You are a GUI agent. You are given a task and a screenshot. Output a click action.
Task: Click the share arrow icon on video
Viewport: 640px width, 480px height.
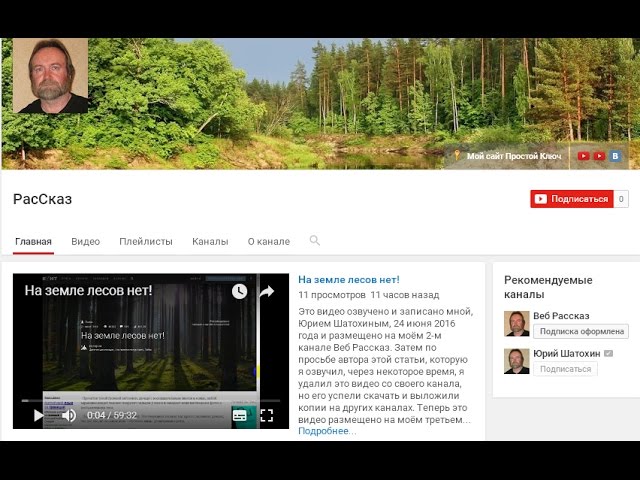point(267,291)
